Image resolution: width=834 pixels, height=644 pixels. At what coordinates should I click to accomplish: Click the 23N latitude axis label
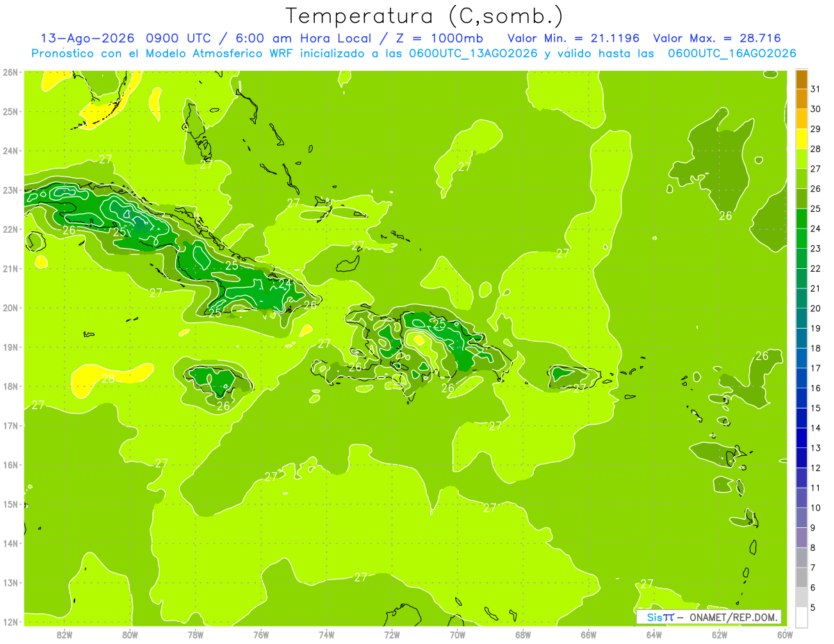(10, 190)
